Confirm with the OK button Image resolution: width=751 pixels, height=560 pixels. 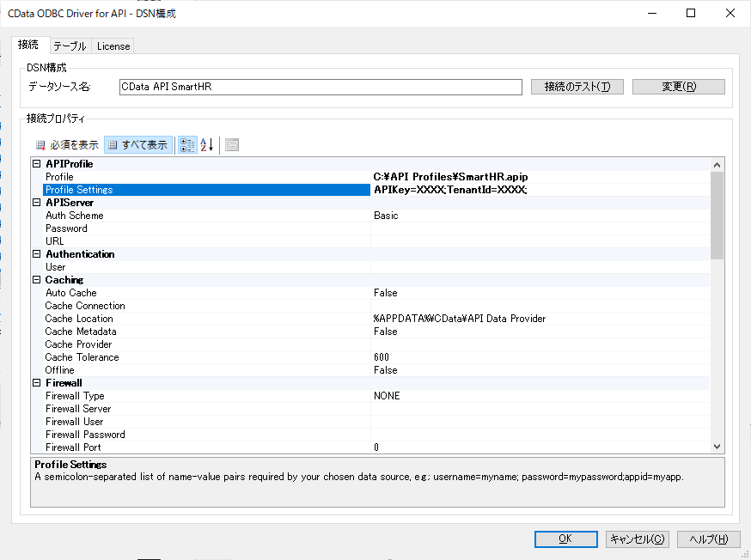pyautogui.click(x=565, y=539)
